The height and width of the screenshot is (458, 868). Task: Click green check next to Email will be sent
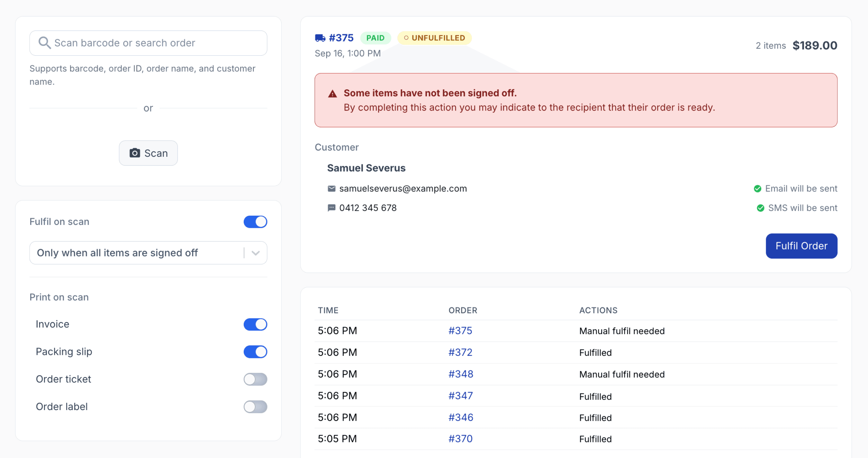757,189
